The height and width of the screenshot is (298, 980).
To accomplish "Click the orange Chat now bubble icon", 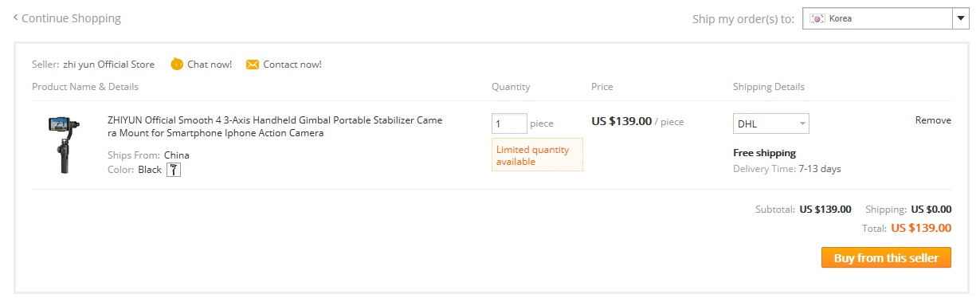I will pos(177,65).
